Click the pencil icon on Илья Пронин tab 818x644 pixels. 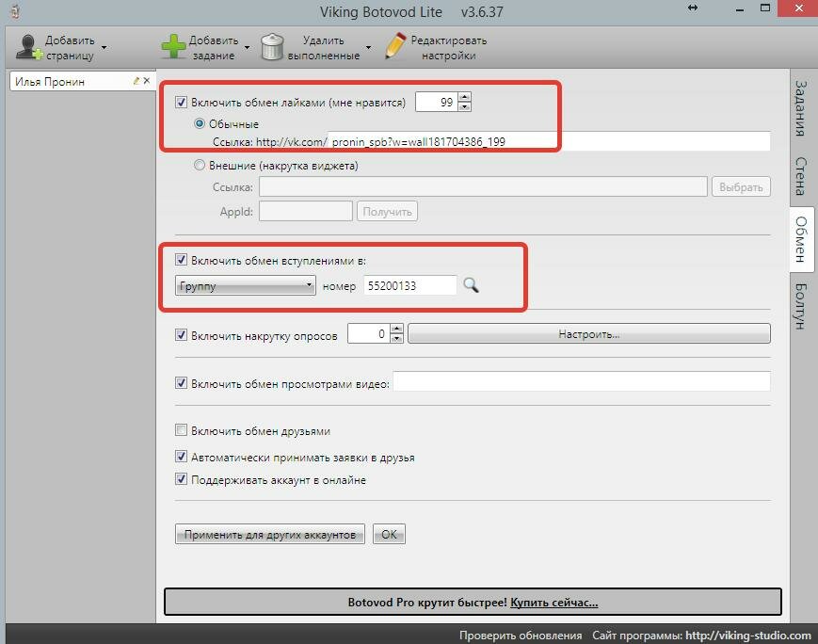pos(136,81)
